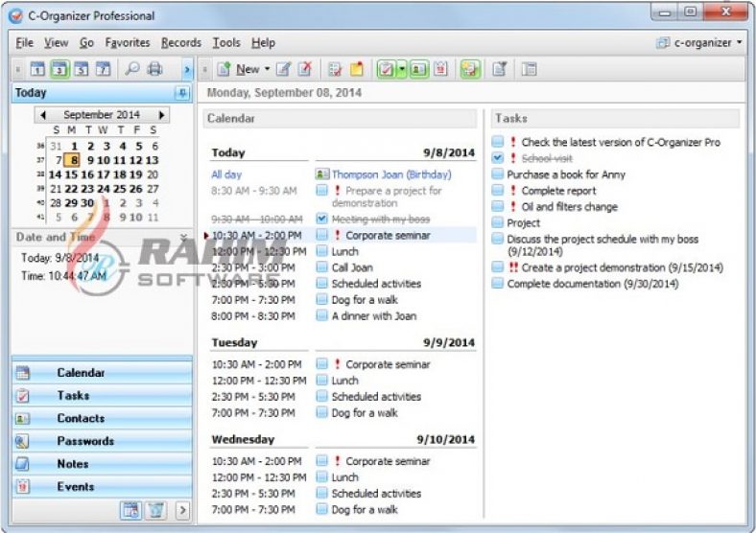Check 'A dinner with Joan' checkbox

(x=322, y=315)
